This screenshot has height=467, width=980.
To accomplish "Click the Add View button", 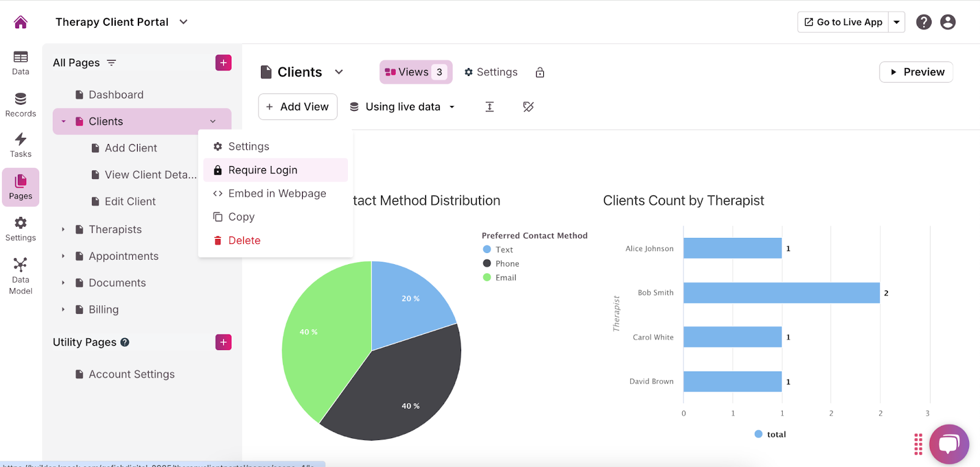I will (x=298, y=107).
